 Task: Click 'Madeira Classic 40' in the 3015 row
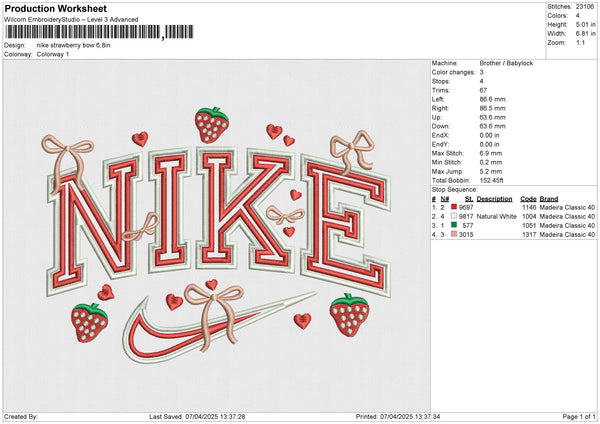(567, 235)
